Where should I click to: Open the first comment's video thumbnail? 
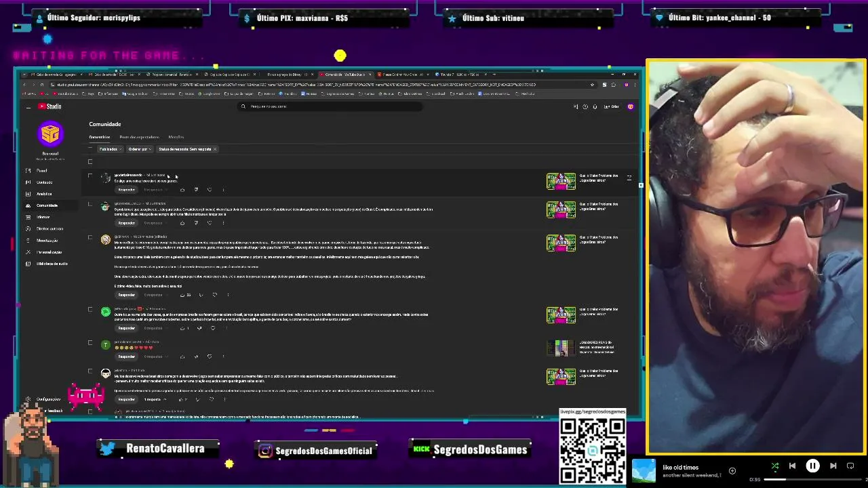pyautogui.click(x=561, y=181)
